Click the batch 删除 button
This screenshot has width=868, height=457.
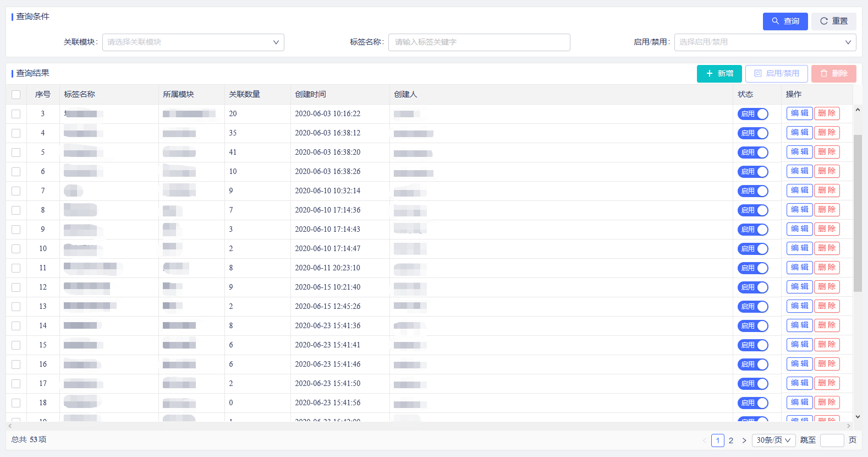click(833, 73)
